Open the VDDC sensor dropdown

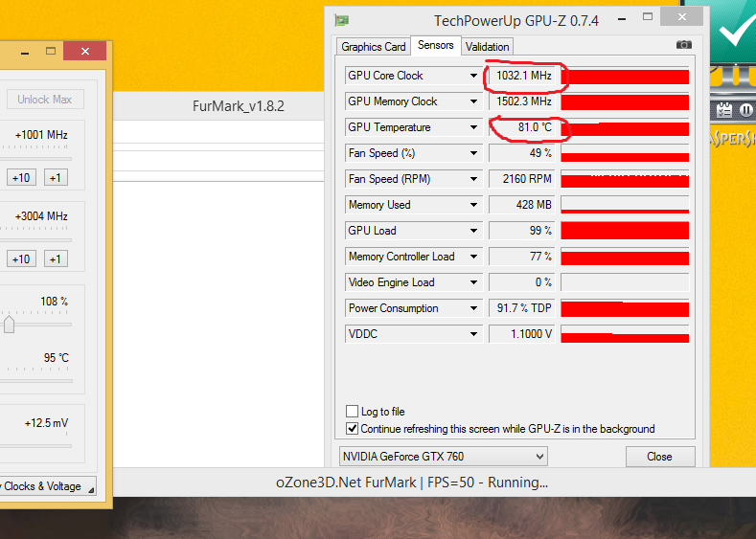(473, 334)
